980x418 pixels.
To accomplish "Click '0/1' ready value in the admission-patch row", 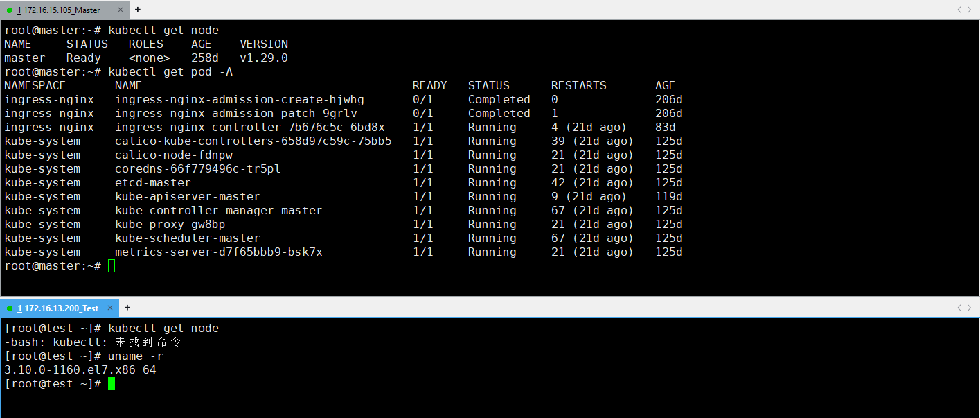I will (423, 114).
